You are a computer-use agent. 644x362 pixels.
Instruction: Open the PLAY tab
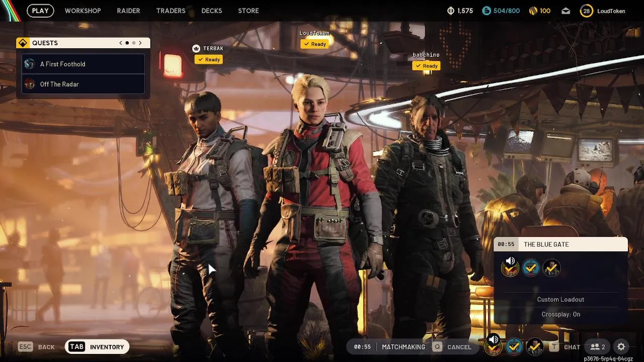(40, 11)
